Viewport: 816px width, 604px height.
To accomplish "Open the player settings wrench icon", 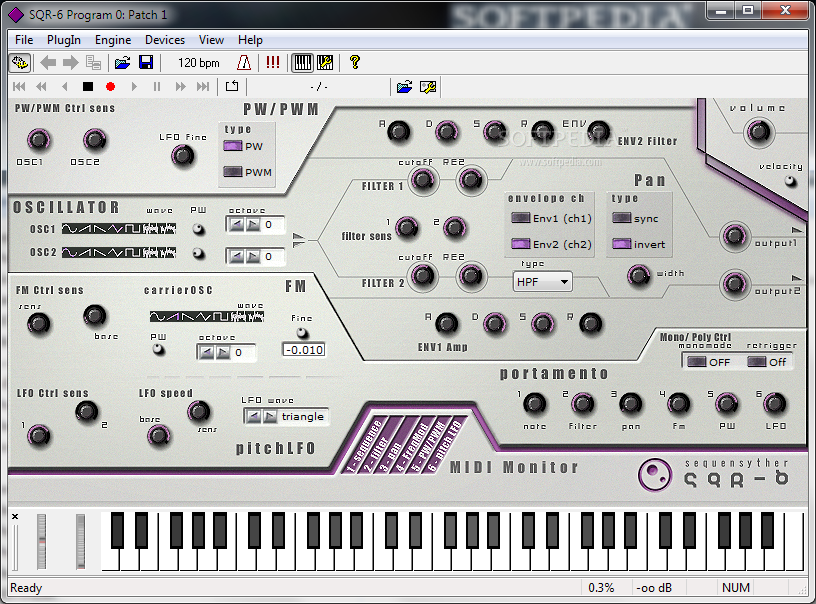I will [428, 87].
